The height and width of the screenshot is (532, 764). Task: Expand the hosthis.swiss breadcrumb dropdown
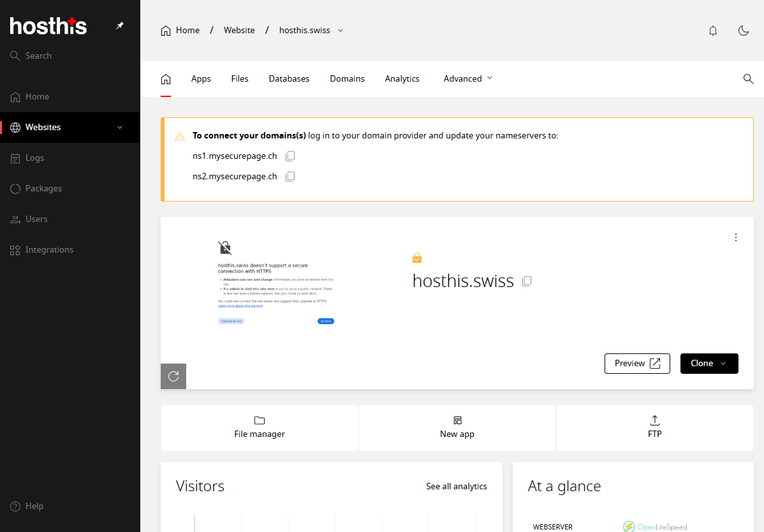[x=341, y=30]
